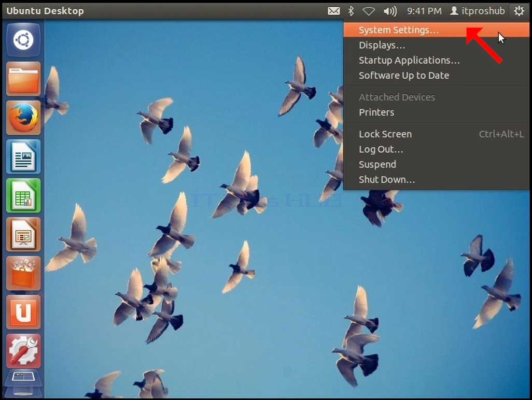Open the Wi-Fi network indicator menu

click(x=369, y=11)
